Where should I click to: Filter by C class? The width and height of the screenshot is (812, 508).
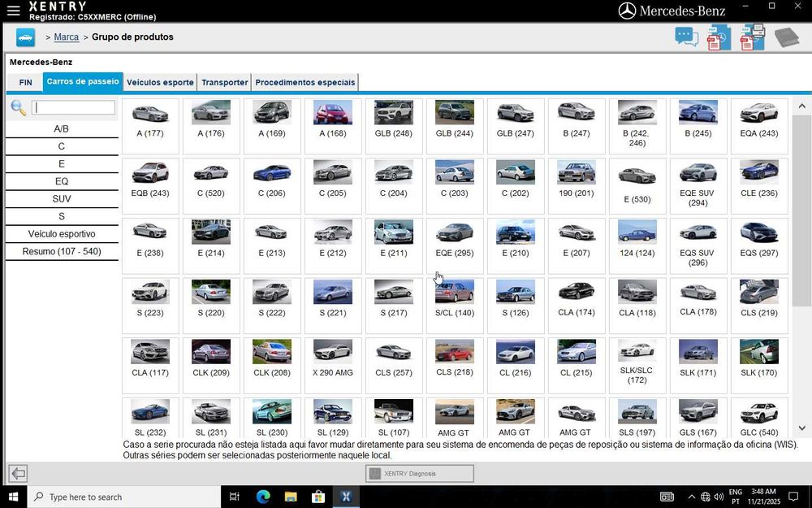coord(62,146)
